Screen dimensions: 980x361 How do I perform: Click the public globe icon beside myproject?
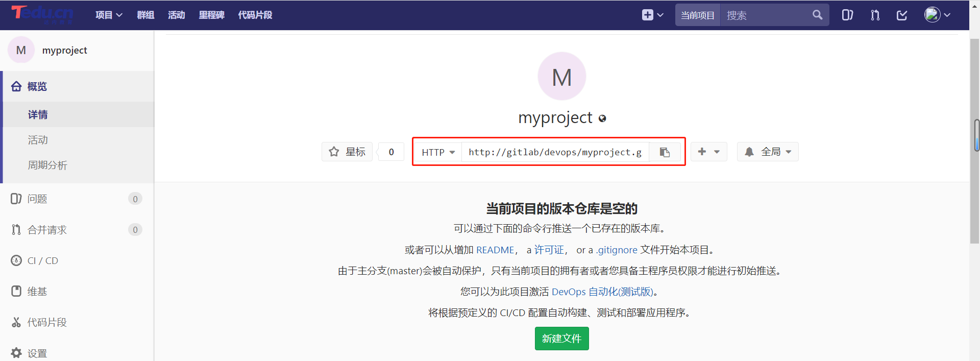602,118
